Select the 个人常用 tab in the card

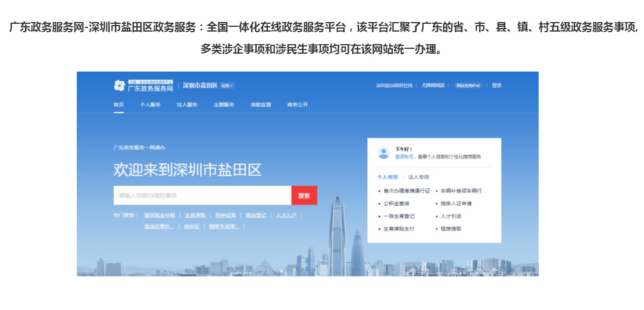click(x=387, y=177)
